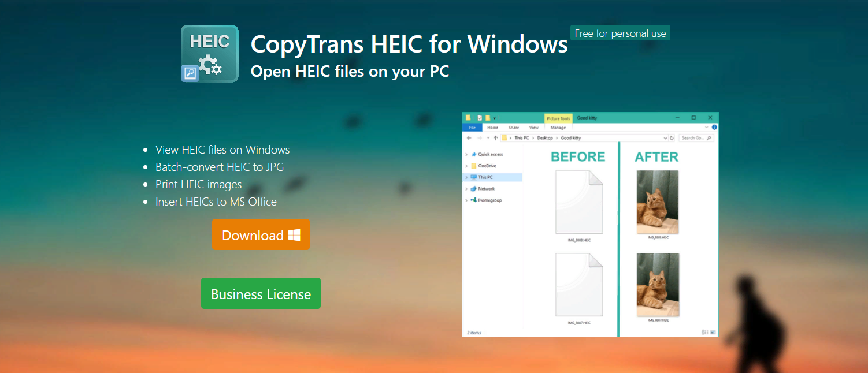Click the '2 items' status bar text

pos(474,333)
